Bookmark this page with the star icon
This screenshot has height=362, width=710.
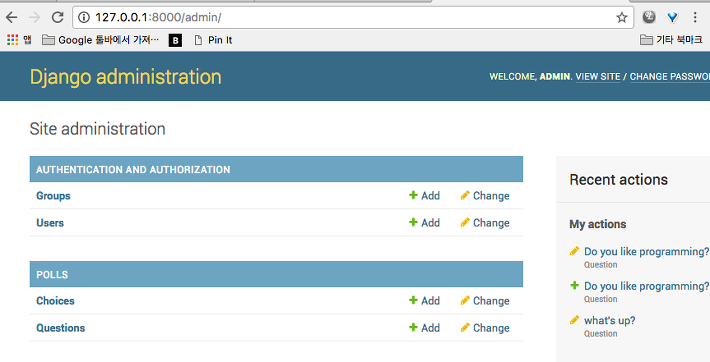622,17
